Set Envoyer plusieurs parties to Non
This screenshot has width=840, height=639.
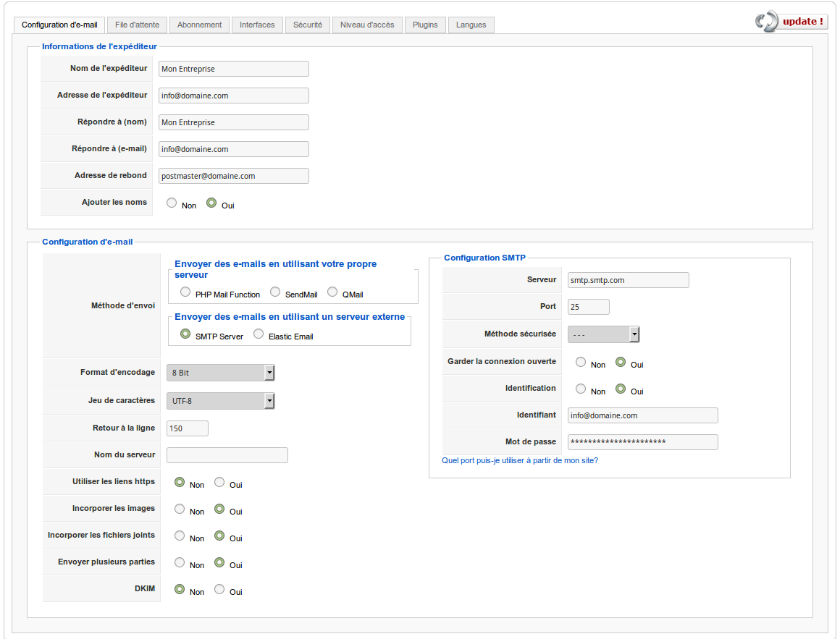(x=180, y=562)
